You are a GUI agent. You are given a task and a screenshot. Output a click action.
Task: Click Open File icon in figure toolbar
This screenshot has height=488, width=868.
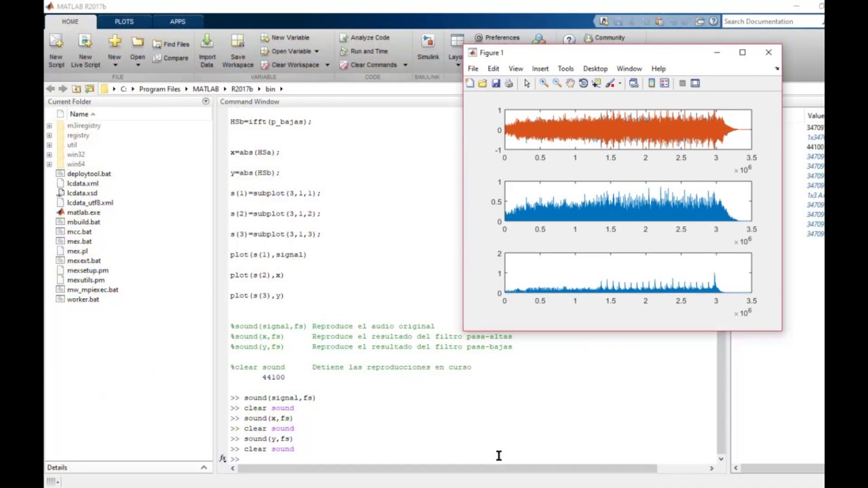pyautogui.click(x=482, y=83)
